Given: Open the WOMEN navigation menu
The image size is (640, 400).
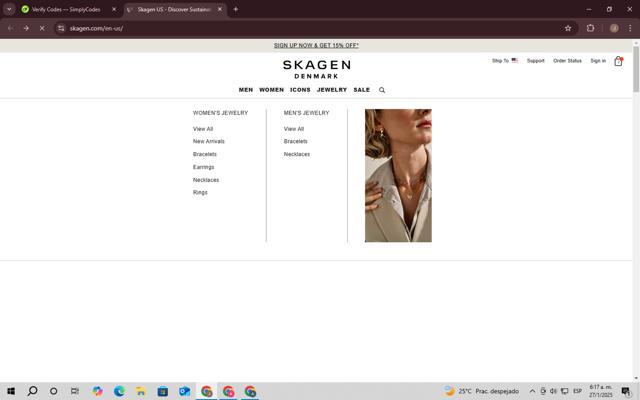Looking at the screenshot, I should point(271,90).
